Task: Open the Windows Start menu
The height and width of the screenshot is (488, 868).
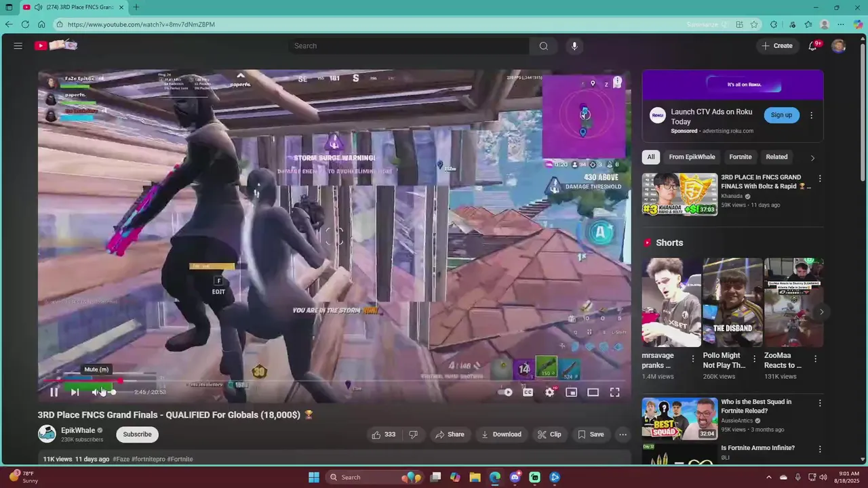Action: 314,477
